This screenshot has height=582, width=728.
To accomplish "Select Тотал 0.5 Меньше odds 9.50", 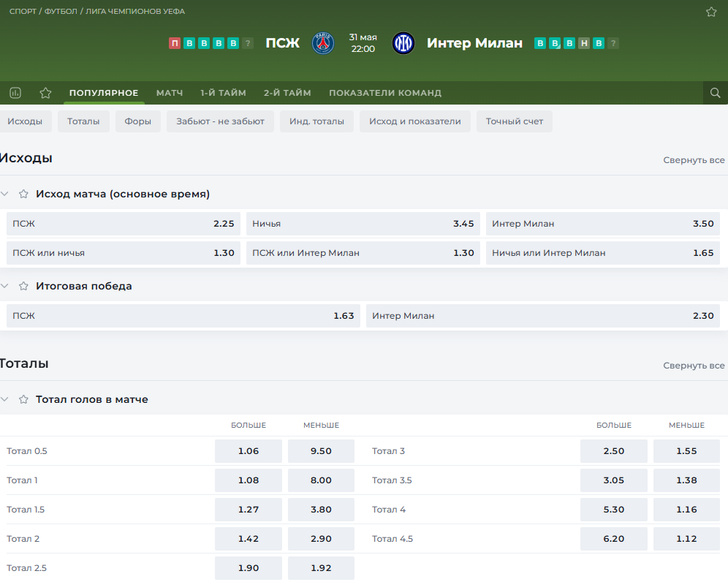I will [321, 451].
